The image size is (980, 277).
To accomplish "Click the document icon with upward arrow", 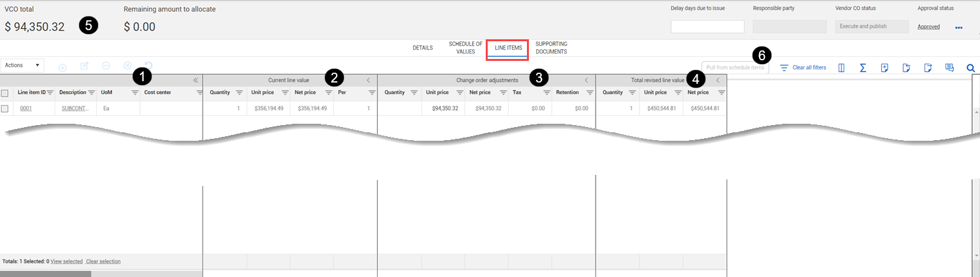I will coord(906,67).
